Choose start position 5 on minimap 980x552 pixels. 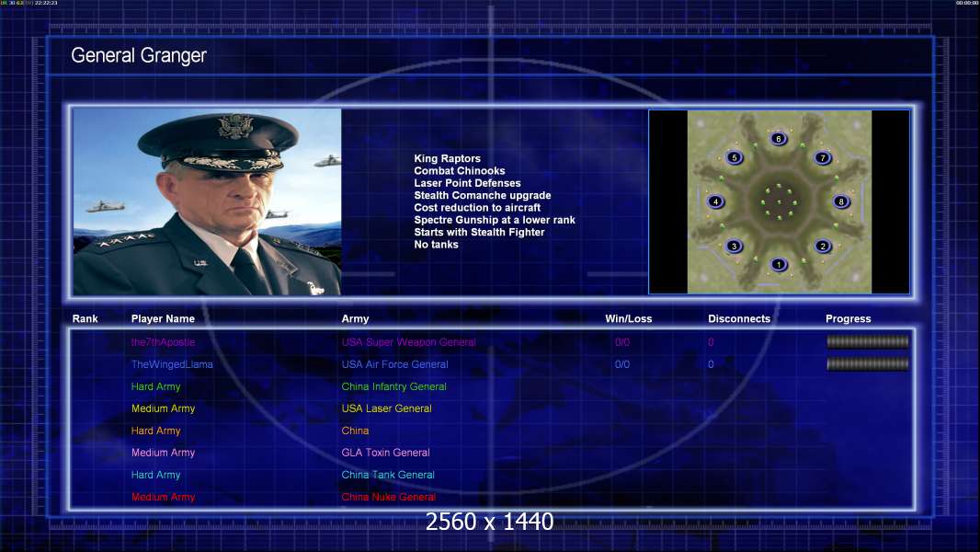pyautogui.click(x=735, y=157)
